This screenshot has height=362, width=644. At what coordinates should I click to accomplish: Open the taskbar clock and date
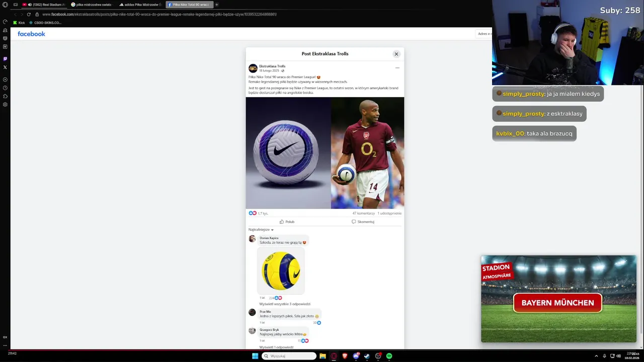[632, 356]
